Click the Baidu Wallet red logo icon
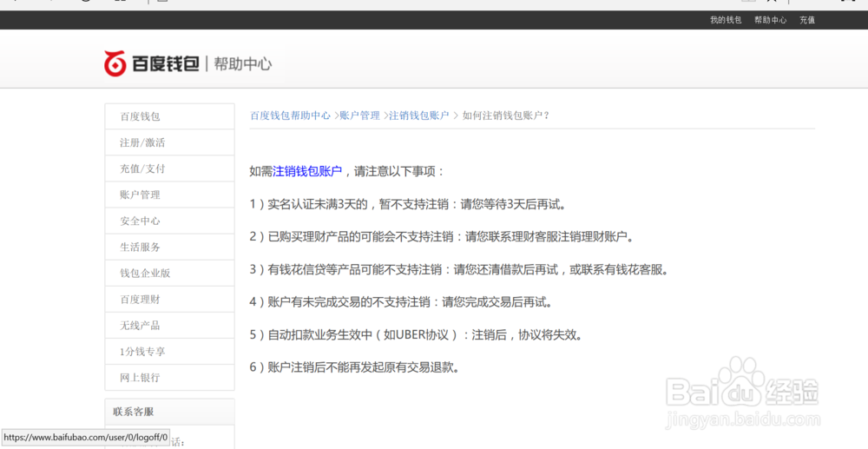The height and width of the screenshot is (449, 868). 115,63
